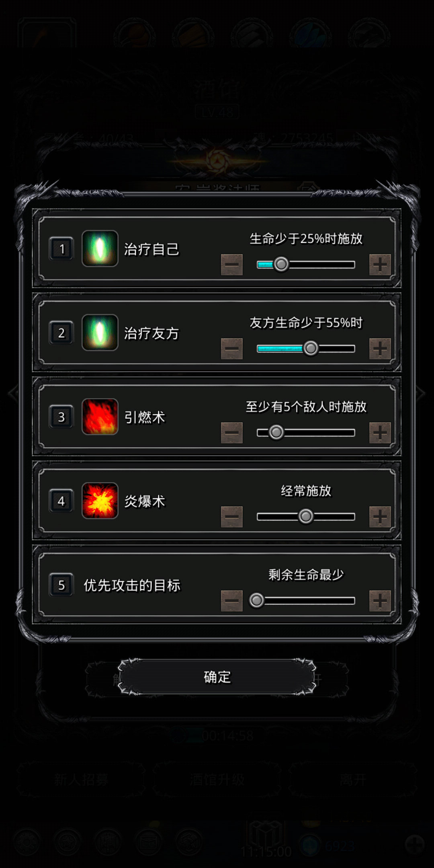Raise the 引燃术 enemy count with plus
Viewport: 434px width, 868px height.
[380, 433]
